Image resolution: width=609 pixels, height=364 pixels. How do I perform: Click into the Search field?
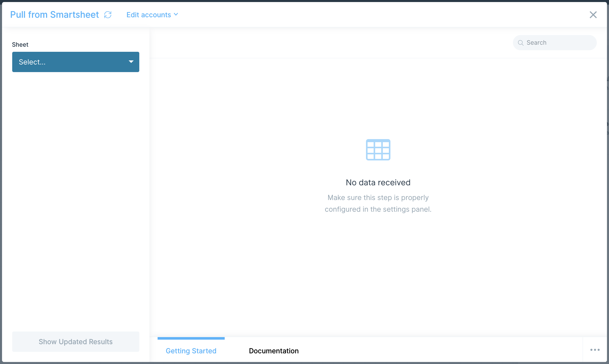click(x=555, y=43)
